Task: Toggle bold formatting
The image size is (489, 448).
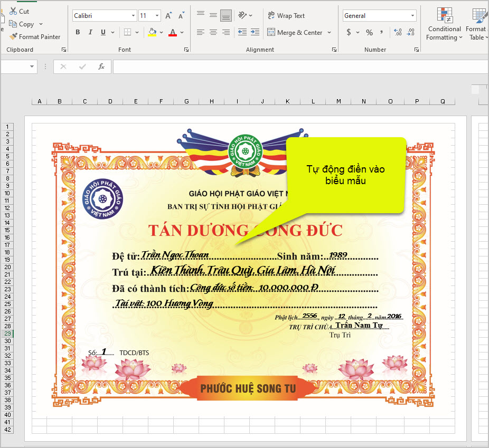Action: pyautogui.click(x=78, y=32)
